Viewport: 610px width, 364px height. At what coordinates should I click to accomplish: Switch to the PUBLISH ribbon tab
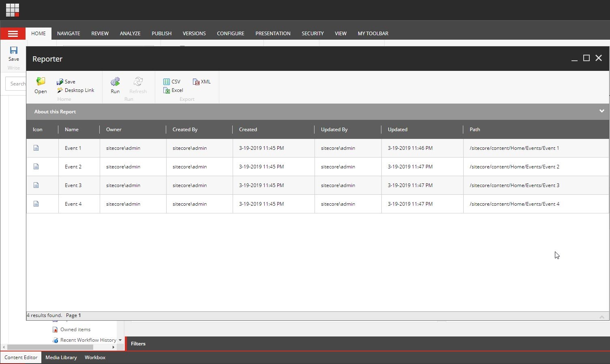161,34
